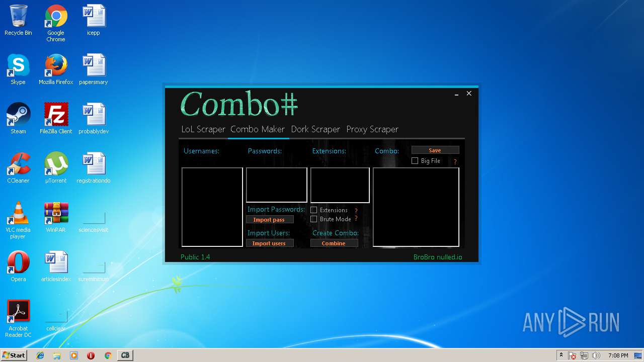The image size is (644, 362).
Task: Open the Mozilla Firefox desktop shortcut
Action: point(56,70)
